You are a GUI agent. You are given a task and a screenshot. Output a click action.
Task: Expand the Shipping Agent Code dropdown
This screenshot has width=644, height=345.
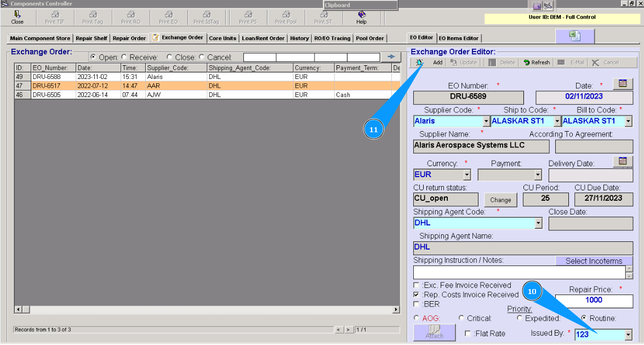[x=538, y=223]
